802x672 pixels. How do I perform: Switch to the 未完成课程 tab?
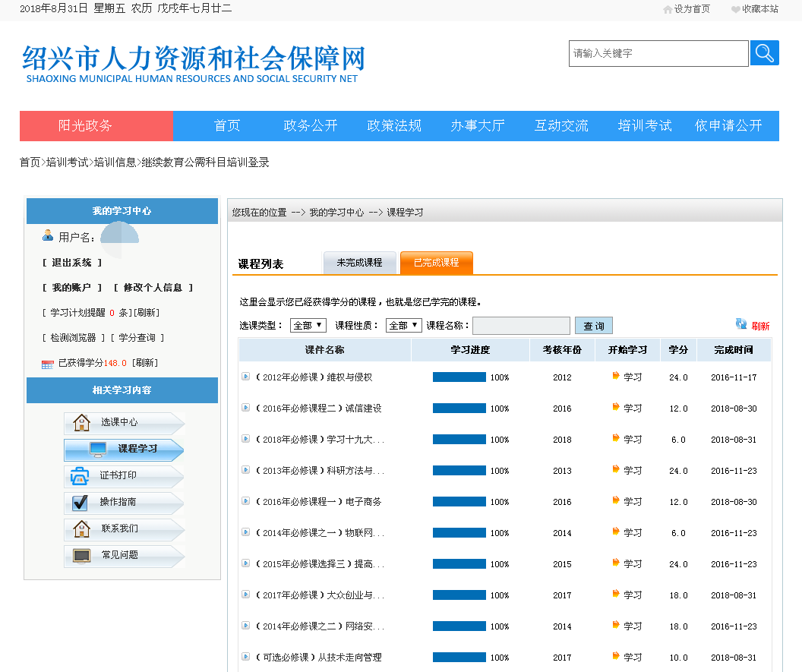tap(359, 263)
